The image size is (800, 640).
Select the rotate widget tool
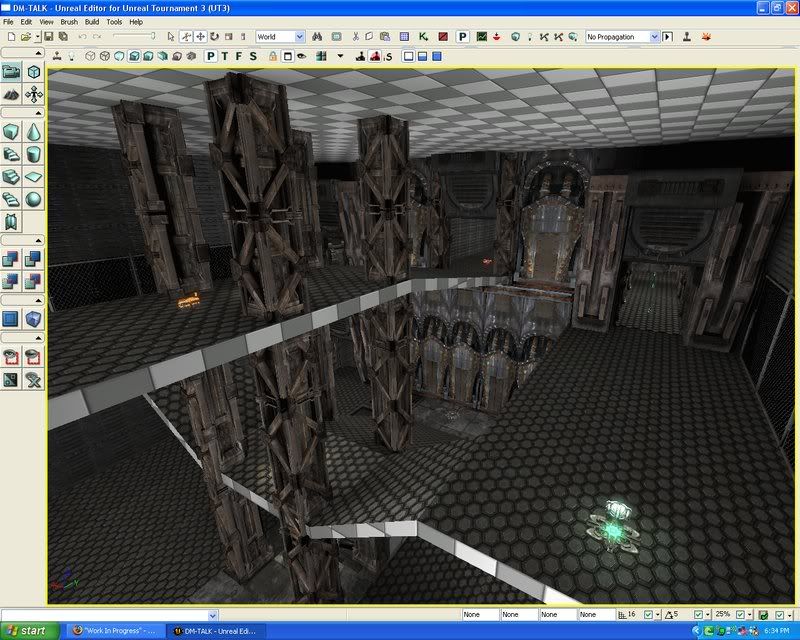point(215,37)
